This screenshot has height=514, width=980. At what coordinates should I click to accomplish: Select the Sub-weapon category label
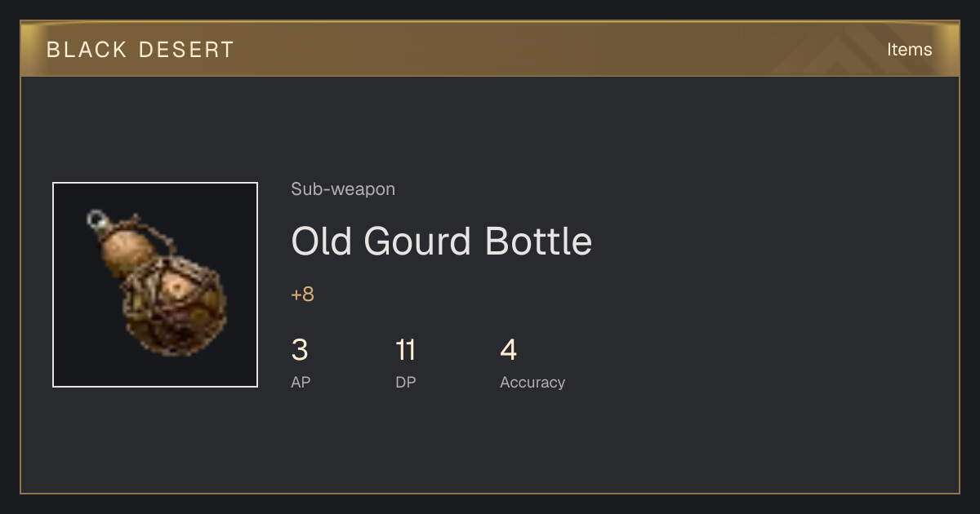coord(343,189)
